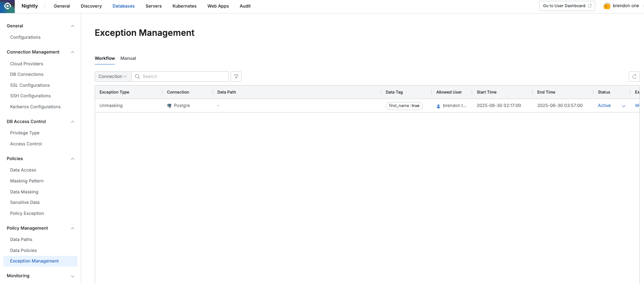Go to Data Masking in sidebar
This screenshot has height=284, width=644.
(x=24, y=192)
